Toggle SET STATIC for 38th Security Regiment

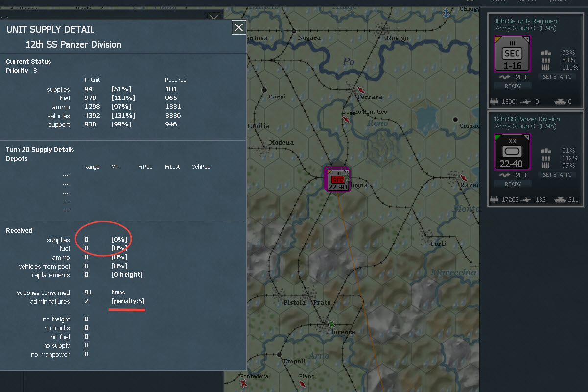557,77
